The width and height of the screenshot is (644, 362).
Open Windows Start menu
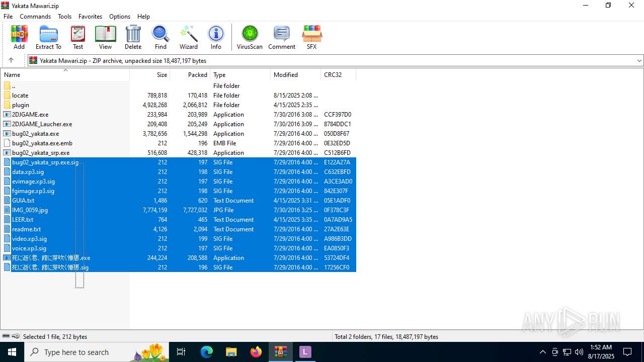coord(12,352)
